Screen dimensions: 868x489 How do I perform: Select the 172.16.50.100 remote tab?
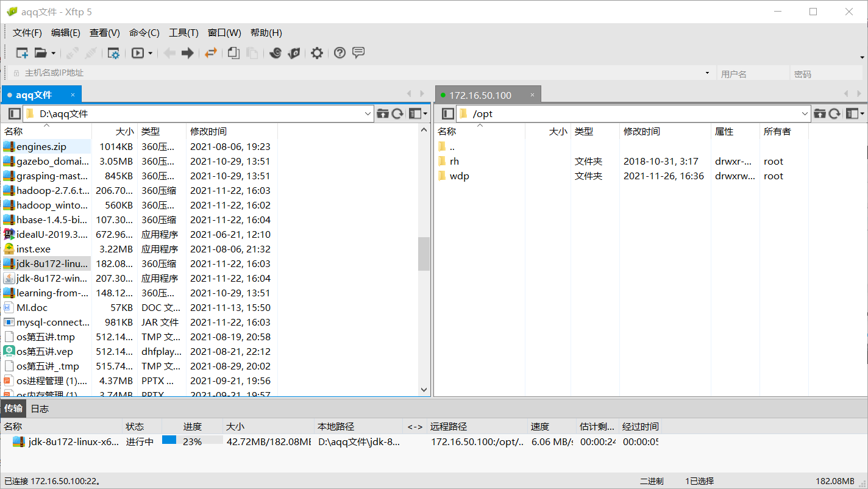click(480, 96)
